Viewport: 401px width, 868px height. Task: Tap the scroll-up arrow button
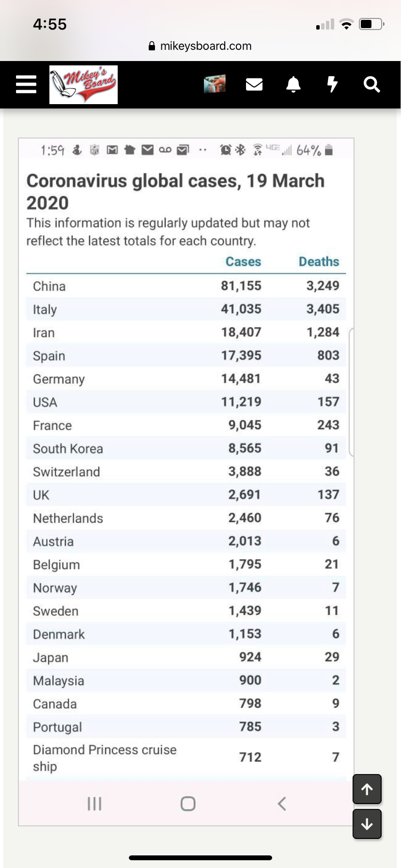367,789
